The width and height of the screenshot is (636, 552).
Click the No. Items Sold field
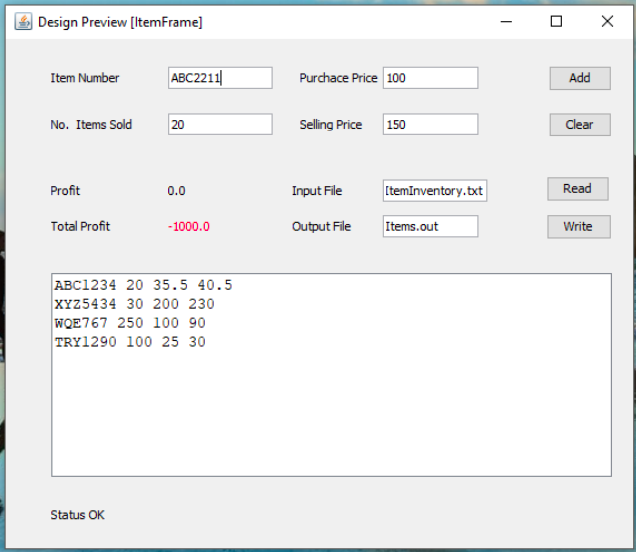pyautogui.click(x=220, y=124)
